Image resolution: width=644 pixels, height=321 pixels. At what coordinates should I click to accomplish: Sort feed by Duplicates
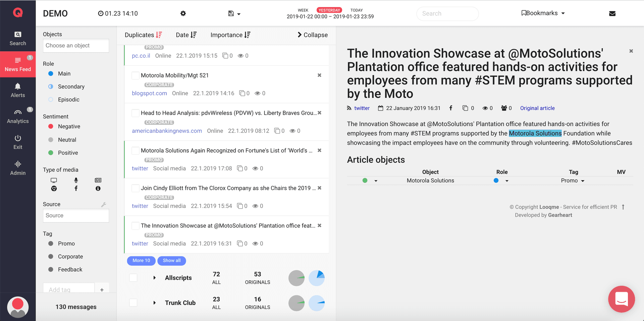(x=143, y=35)
